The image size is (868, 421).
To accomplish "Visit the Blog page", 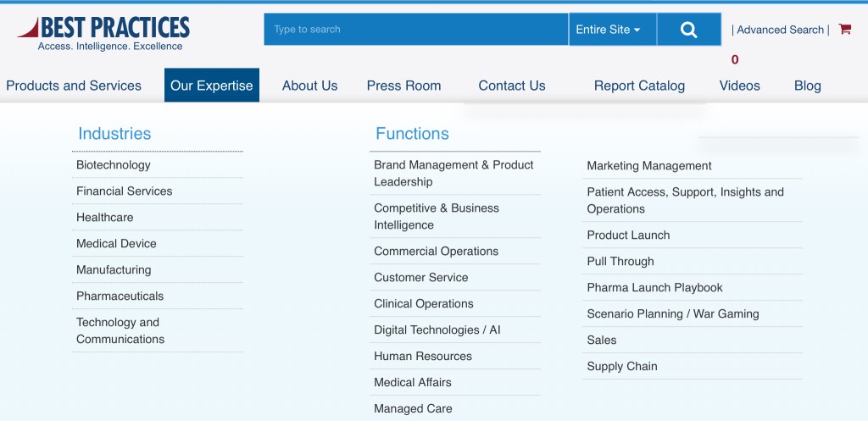I will (807, 86).
